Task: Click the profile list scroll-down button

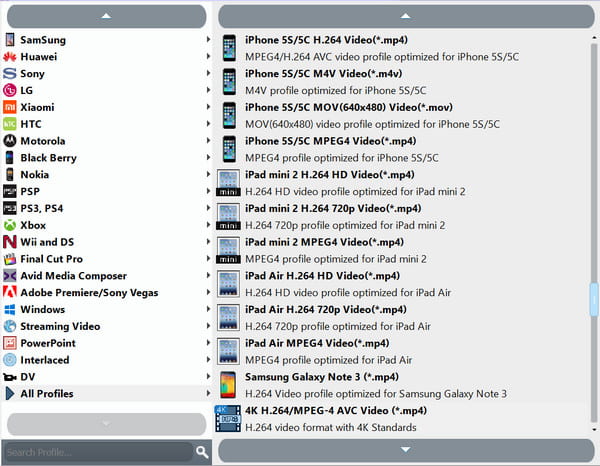Action: [x=406, y=450]
